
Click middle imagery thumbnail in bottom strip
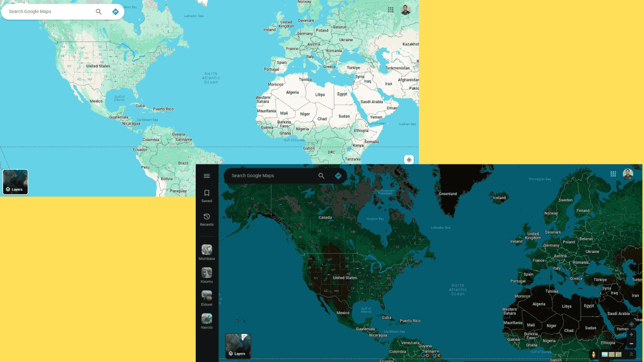tap(612, 354)
